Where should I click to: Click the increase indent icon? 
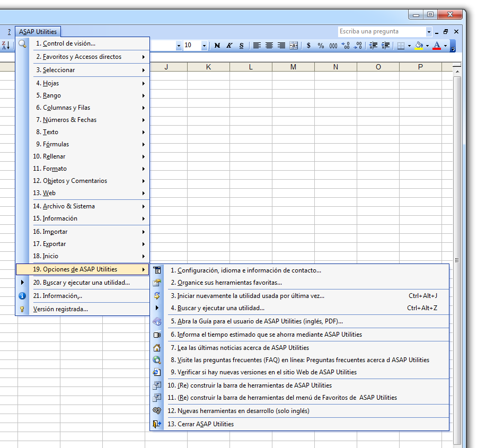pyautogui.click(x=386, y=46)
